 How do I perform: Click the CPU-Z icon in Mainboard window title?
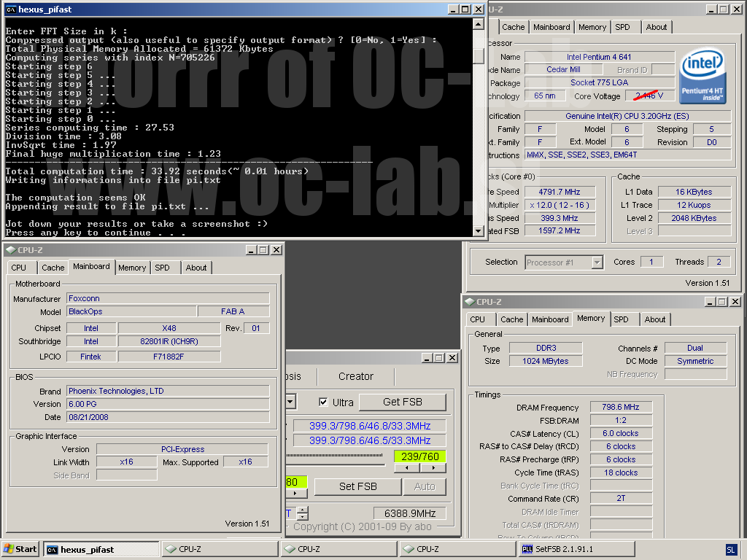click(10, 250)
